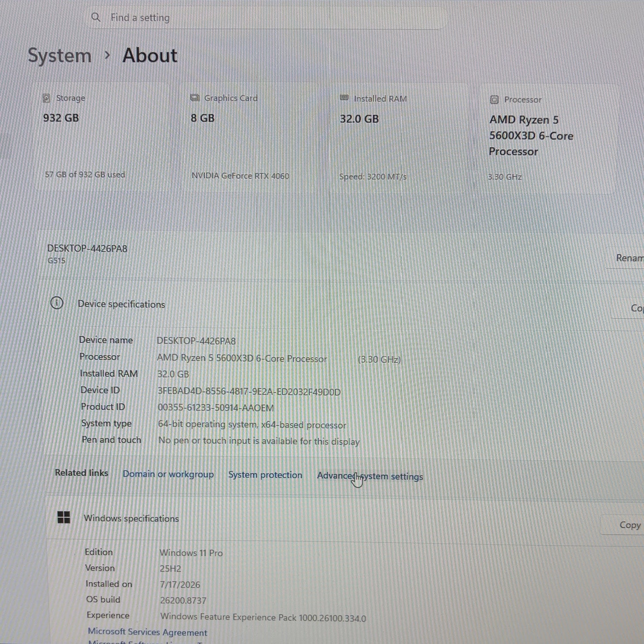The height and width of the screenshot is (644, 644).
Task: Select the 32.0 GB RAM value in top card
Action: pos(359,119)
